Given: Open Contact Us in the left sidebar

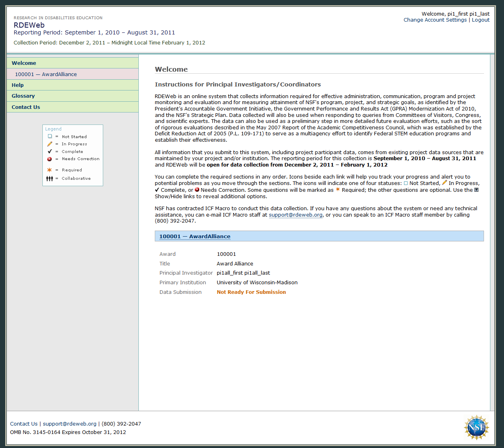Looking at the screenshot, I should [26, 107].
